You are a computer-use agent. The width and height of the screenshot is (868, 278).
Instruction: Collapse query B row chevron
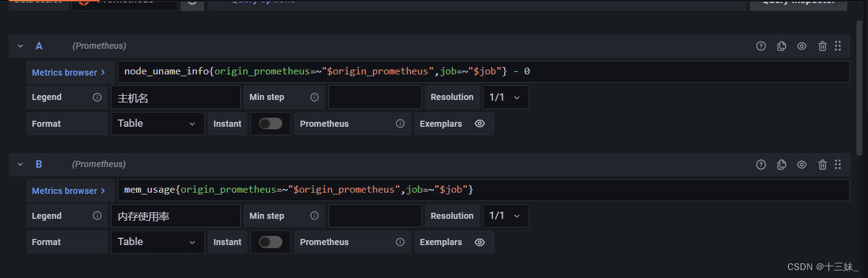[20, 164]
